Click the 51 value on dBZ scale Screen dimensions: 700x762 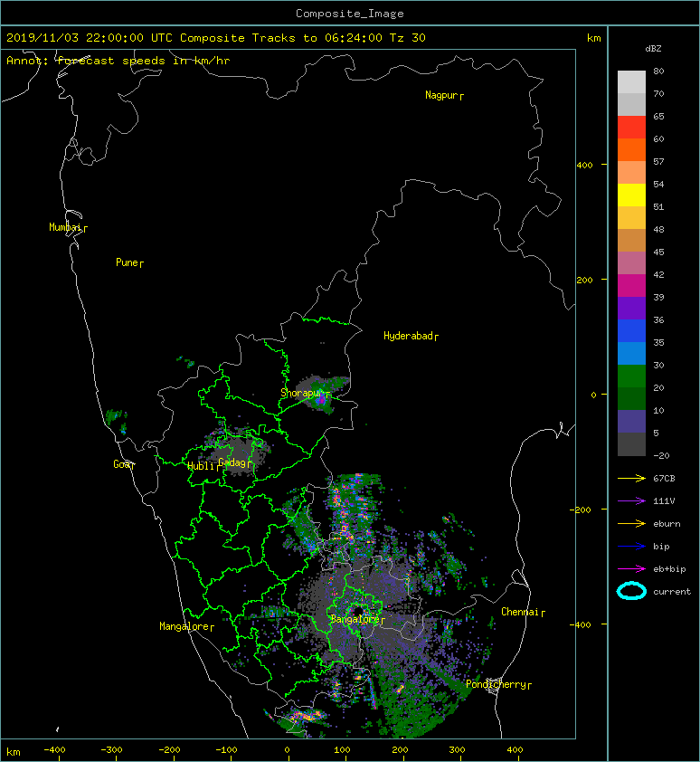click(x=658, y=206)
